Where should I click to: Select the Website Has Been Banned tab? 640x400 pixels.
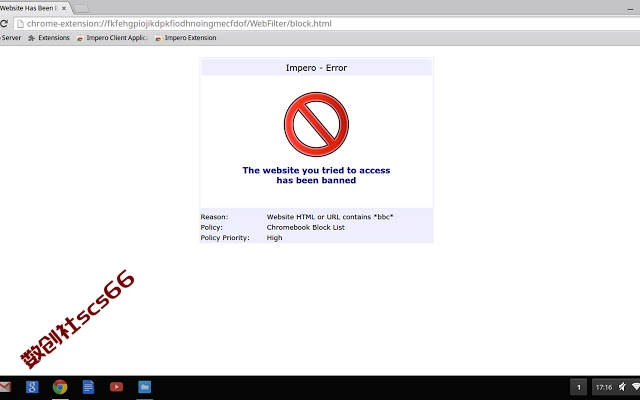[33, 8]
